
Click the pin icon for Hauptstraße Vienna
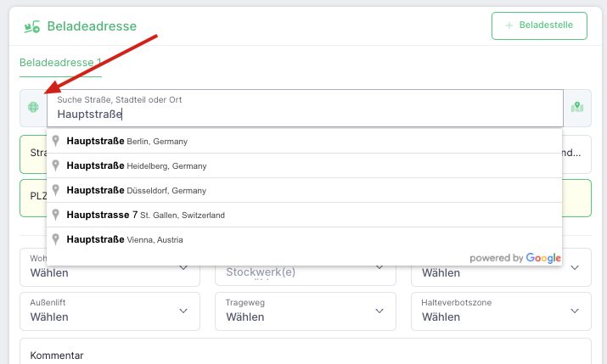(x=56, y=239)
